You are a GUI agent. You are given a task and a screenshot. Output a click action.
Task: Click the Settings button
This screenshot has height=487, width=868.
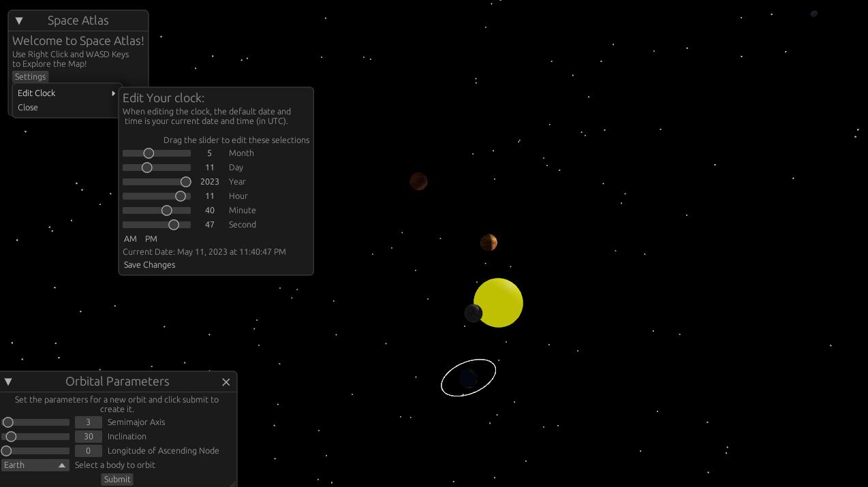pos(31,77)
